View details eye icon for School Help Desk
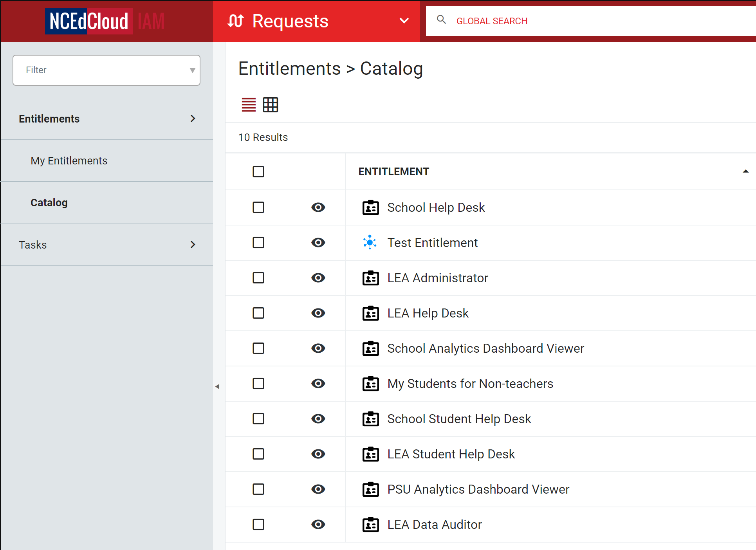756x550 pixels. pyautogui.click(x=318, y=207)
